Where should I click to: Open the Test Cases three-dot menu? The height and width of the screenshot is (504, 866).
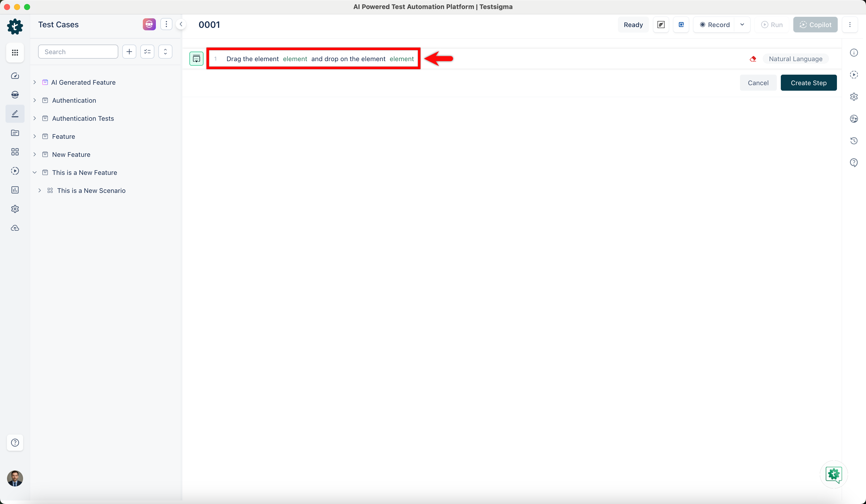coord(166,24)
